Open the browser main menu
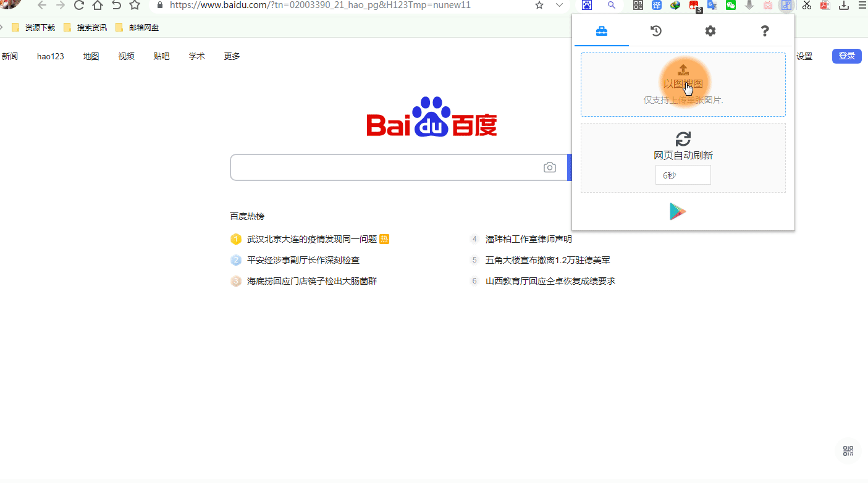Viewport: 868px width, 483px height. [x=862, y=5]
